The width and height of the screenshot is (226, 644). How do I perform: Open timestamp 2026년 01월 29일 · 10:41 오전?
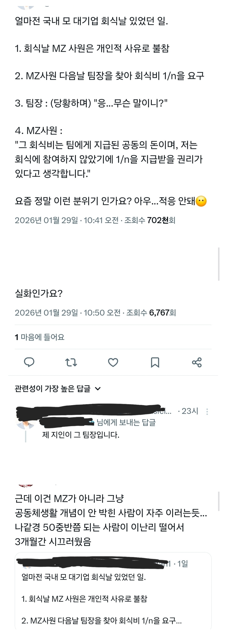point(66,220)
